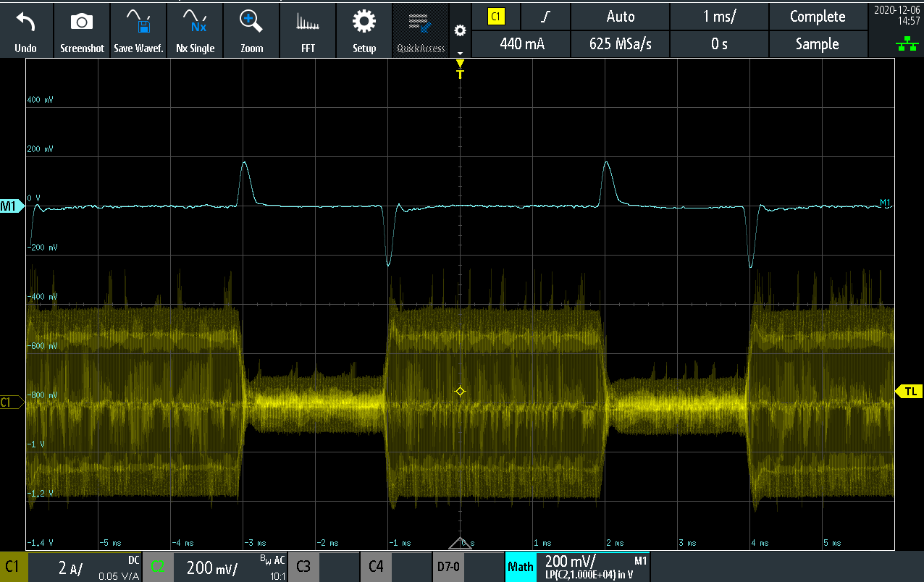Select the yellow TL trigger level marker
The image size is (924, 582).
910,391
